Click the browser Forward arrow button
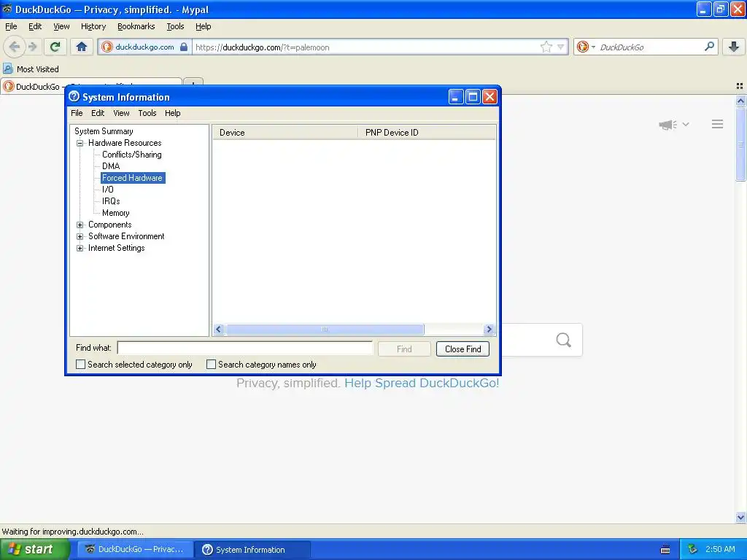Image resolution: width=747 pixels, height=560 pixels. coord(32,47)
